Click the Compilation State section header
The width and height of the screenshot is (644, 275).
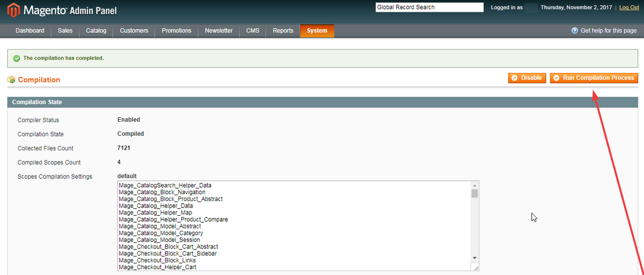(323, 102)
